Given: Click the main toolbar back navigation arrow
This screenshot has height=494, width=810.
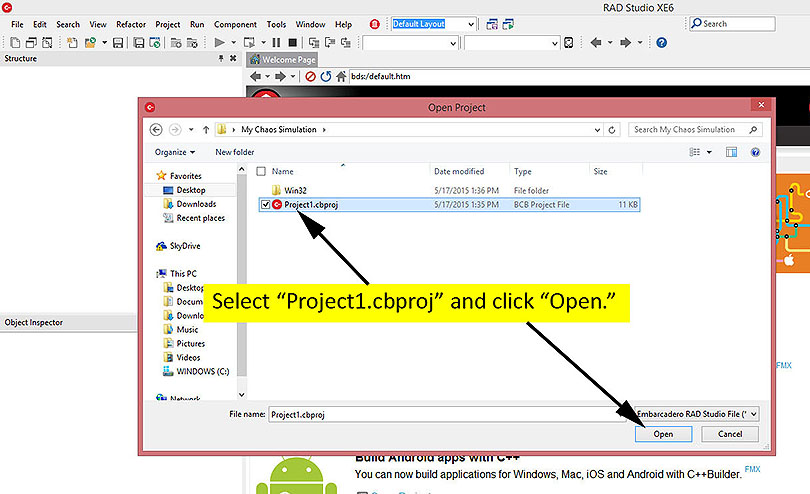Looking at the screenshot, I should pos(596,42).
